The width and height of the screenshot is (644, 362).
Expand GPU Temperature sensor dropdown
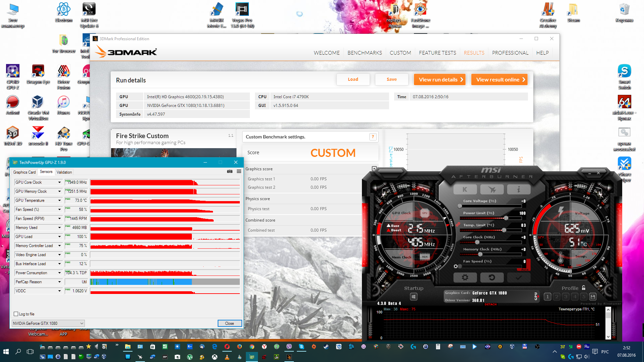pos(59,200)
